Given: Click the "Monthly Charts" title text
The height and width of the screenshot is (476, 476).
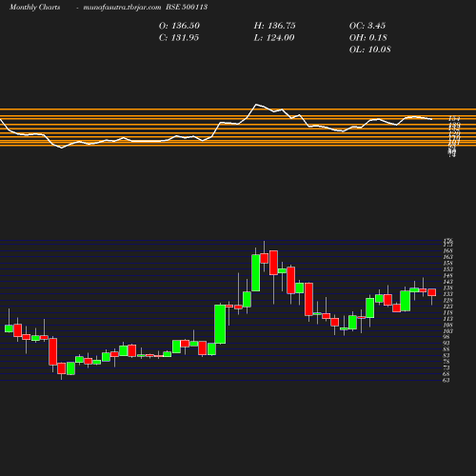Looking at the screenshot, I should pos(34,7).
